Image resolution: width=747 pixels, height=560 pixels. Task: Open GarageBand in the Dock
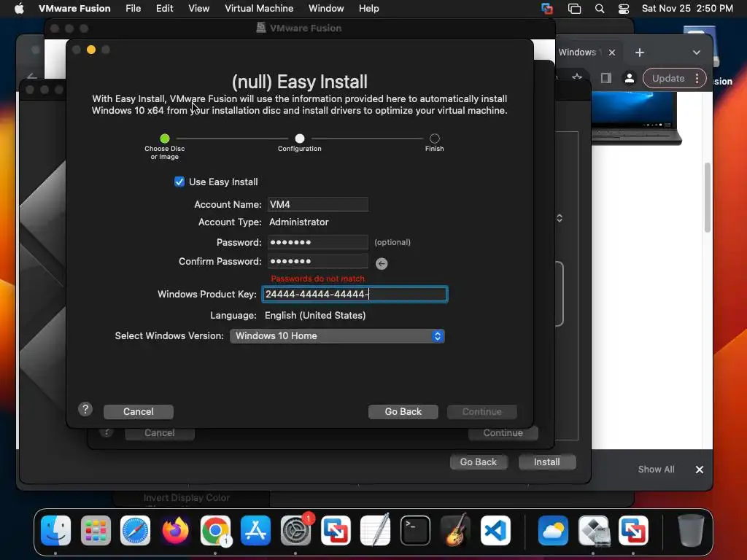455,530
